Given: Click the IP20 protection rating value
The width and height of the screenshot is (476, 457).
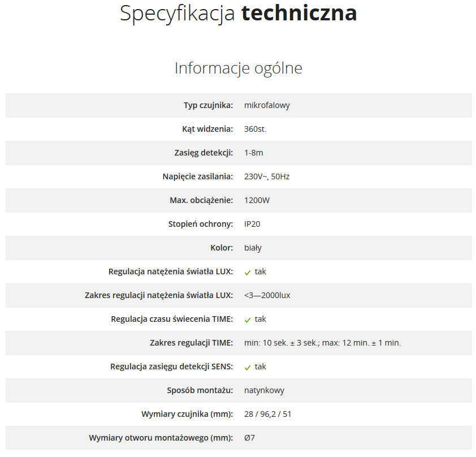Looking at the screenshot, I should pos(252,224).
